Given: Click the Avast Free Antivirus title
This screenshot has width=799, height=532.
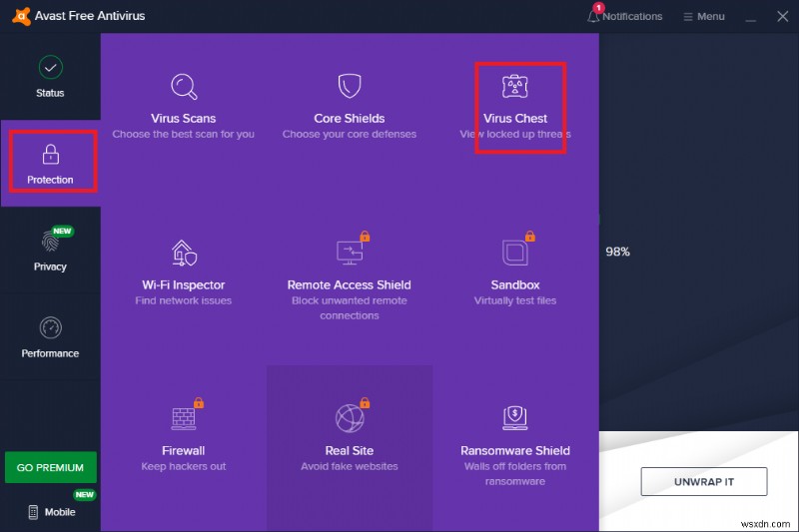Looking at the screenshot, I should (x=90, y=16).
